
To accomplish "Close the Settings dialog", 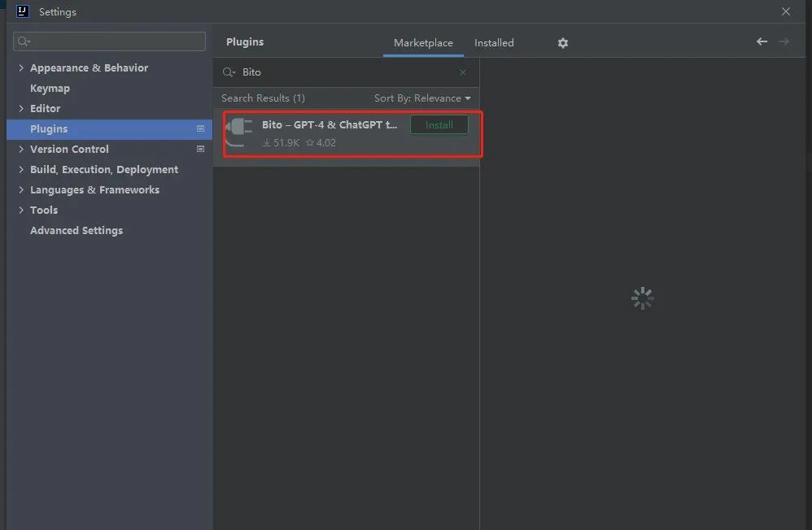I will click(x=786, y=11).
